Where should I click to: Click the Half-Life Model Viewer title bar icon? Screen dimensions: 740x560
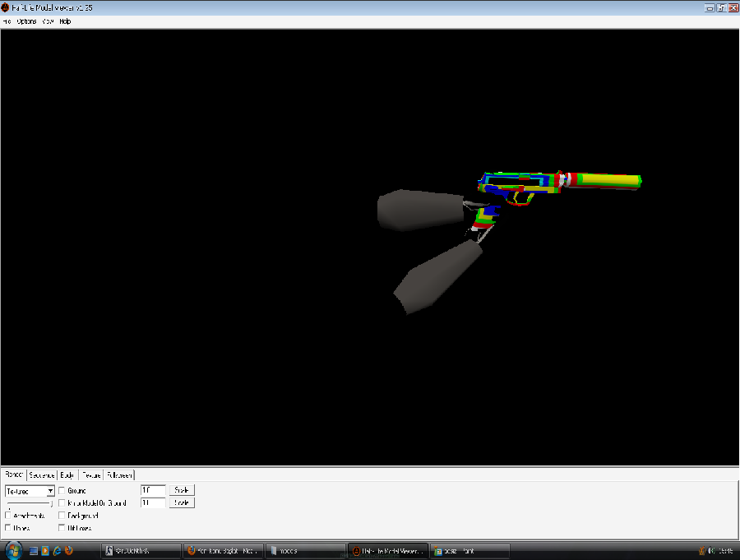6,7
